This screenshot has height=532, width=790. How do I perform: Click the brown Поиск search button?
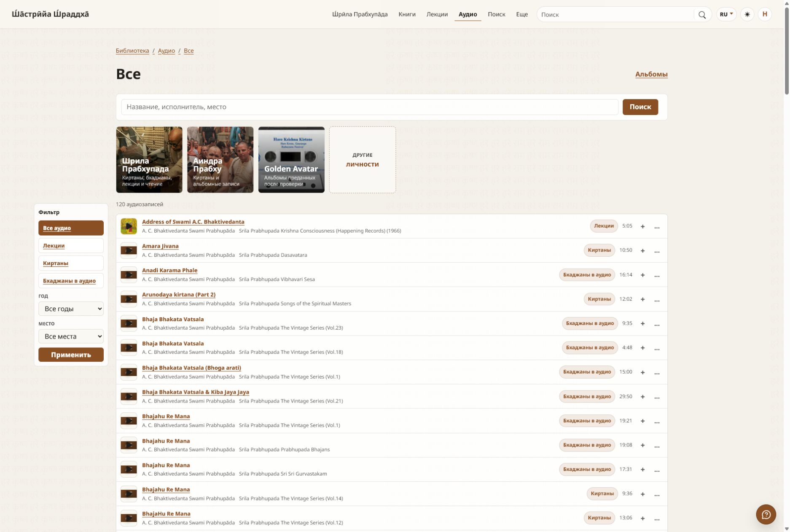coord(640,107)
